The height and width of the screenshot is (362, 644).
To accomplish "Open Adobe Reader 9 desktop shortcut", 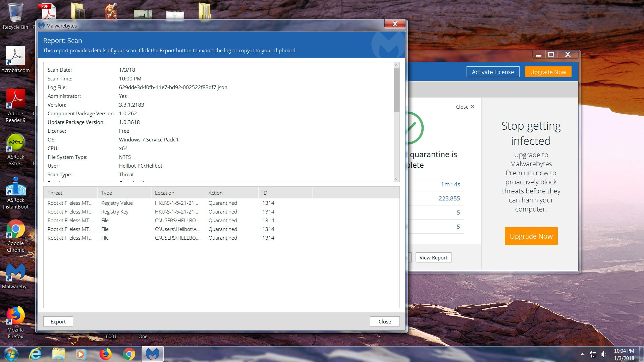I will tap(15, 106).
